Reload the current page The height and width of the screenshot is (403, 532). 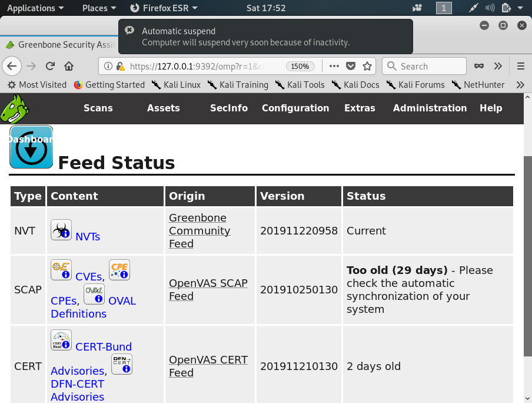(50, 66)
